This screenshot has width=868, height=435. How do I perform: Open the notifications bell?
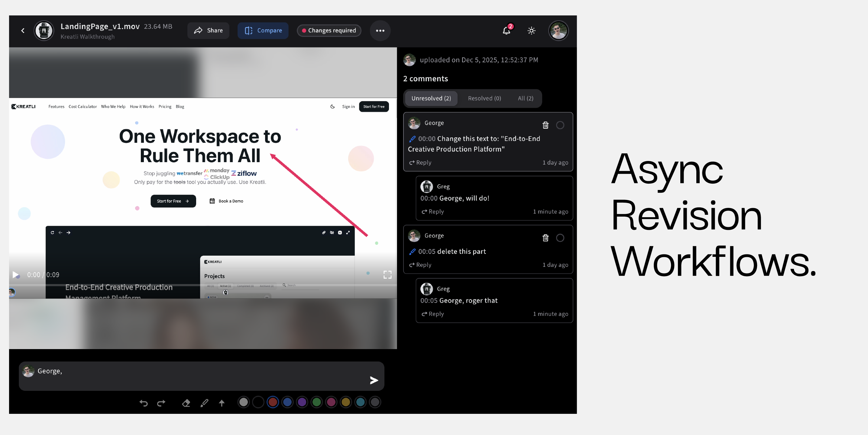click(506, 31)
